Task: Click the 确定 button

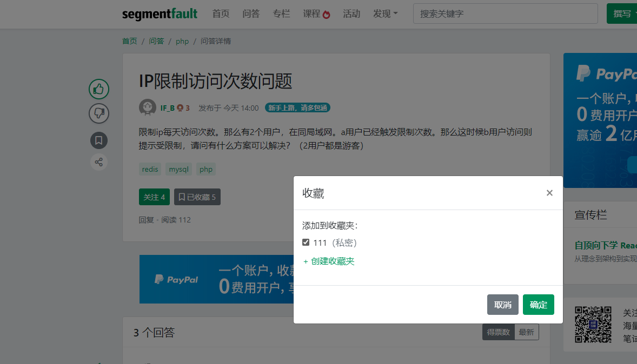Action: point(538,305)
